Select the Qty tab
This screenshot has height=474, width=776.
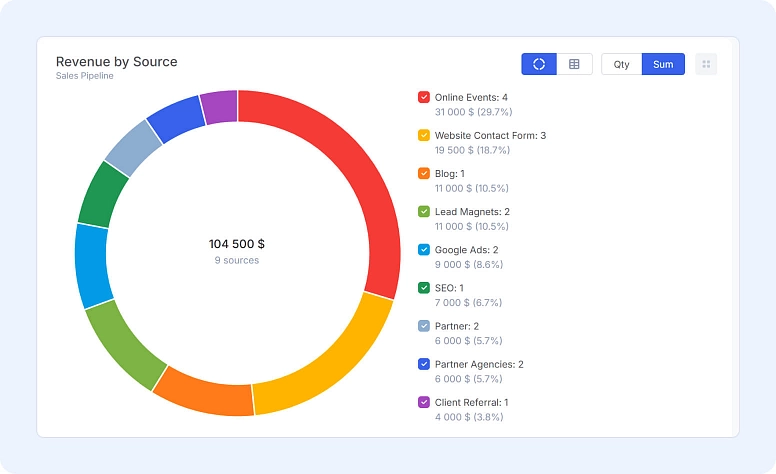[x=621, y=64]
